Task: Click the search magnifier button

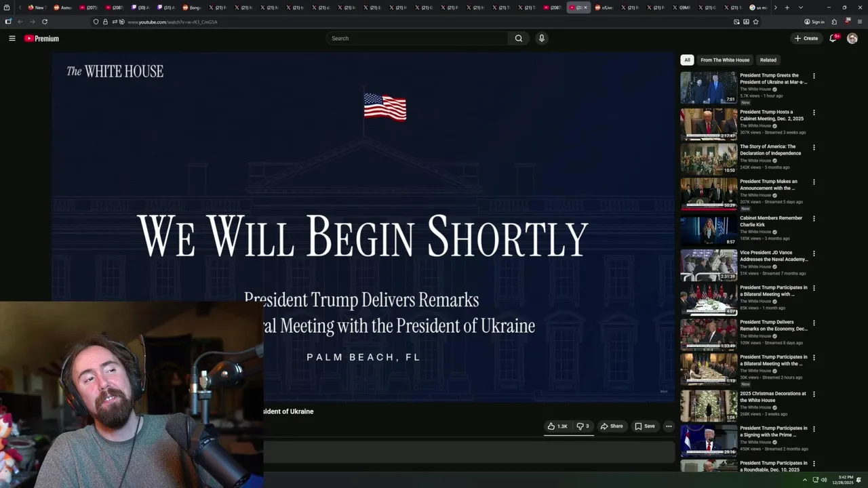Action: (x=519, y=39)
